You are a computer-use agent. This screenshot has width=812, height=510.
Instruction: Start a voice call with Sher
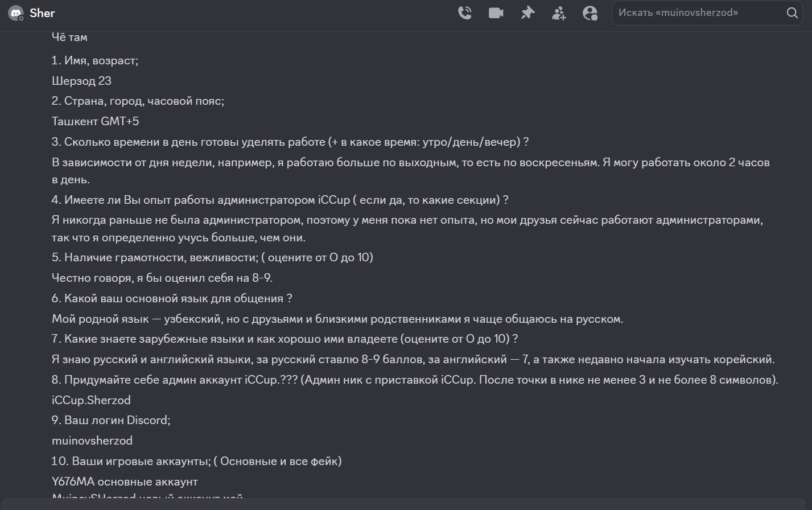pyautogui.click(x=464, y=13)
